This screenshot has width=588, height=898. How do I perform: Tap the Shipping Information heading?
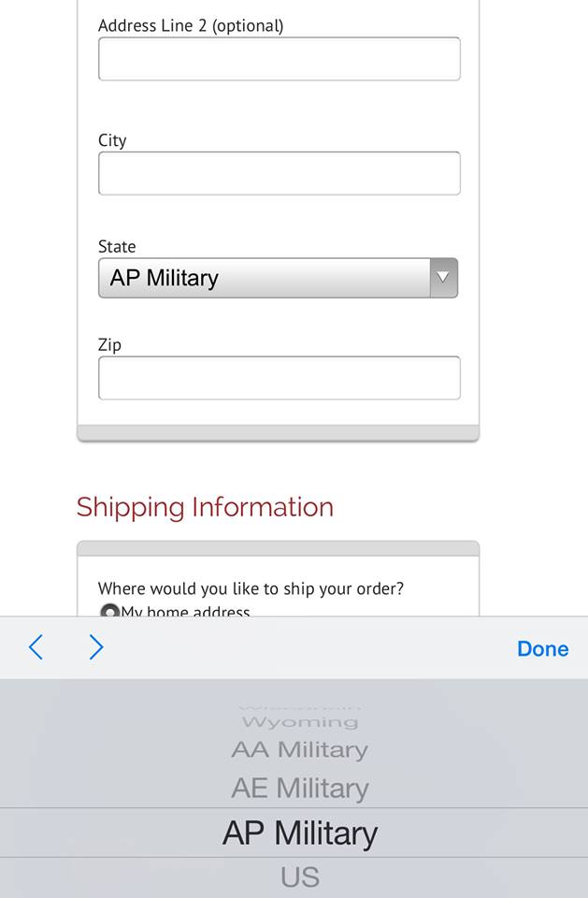[205, 507]
